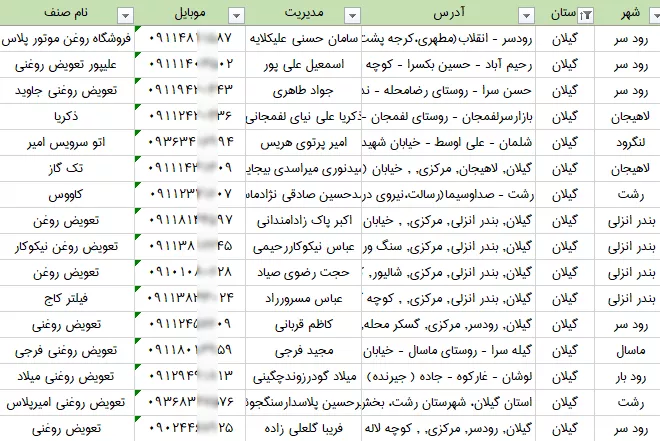Select the manager cell اسمعیل علی پور
Viewport: 660px width, 441px height.
coord(303,65)
